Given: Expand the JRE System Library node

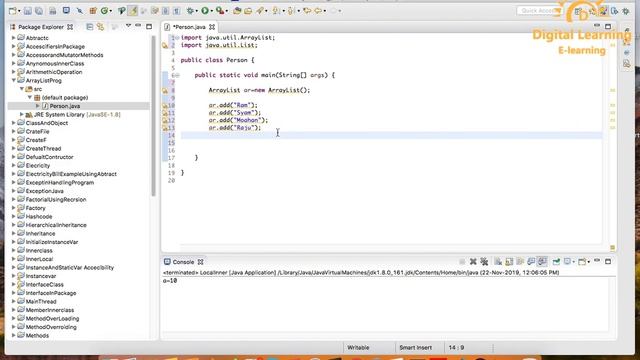Looking at the screenshot, I should pyautogui.click(x=22, y=115).
